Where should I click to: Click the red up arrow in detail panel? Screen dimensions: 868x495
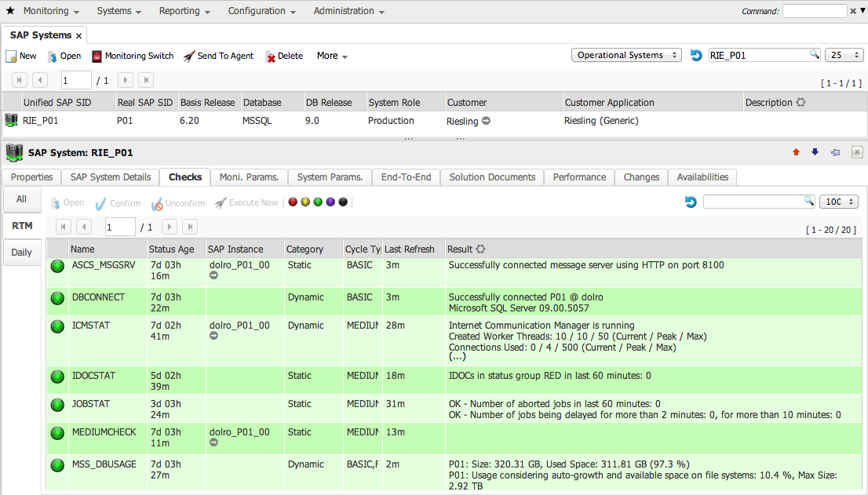[796, 152]
